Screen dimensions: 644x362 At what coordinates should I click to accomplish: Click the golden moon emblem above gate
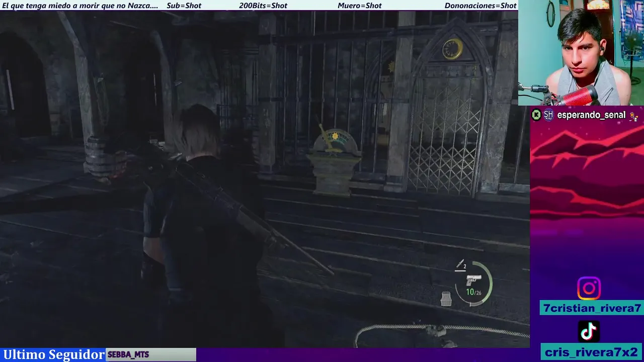click(452, 49)
